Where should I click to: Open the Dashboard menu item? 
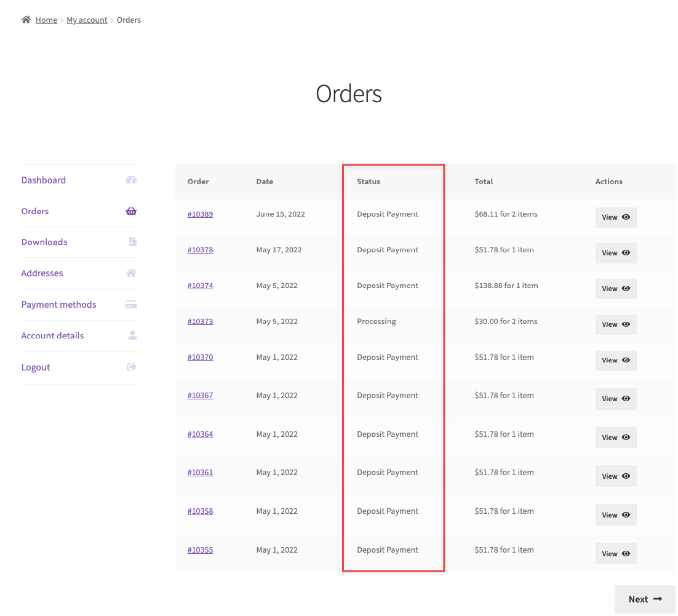tap(44, 180)
